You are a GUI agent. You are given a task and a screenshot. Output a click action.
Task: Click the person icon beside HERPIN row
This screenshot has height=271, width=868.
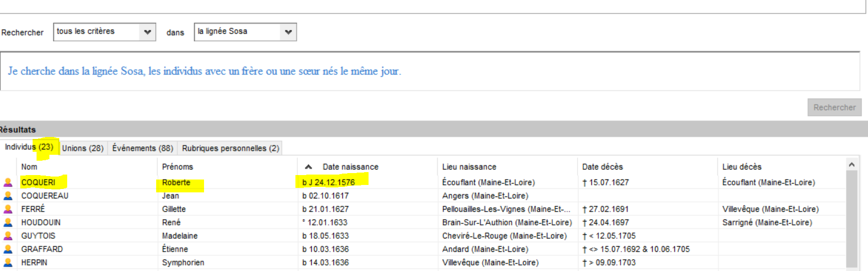point(8,263)
